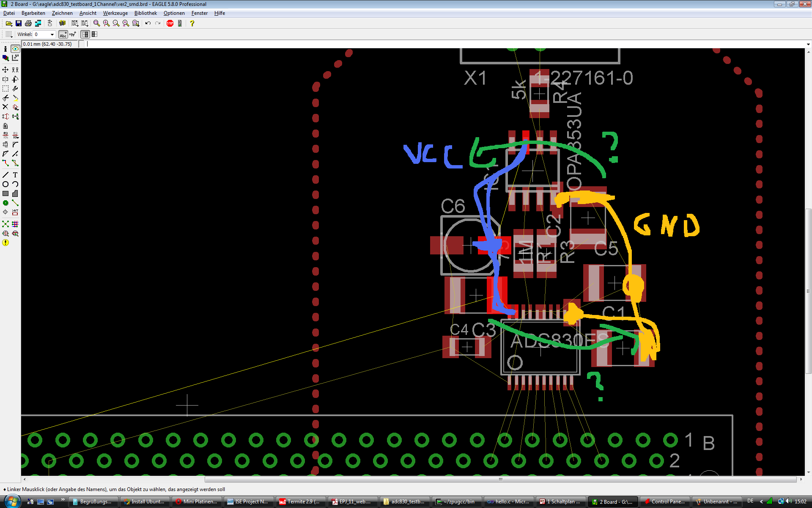Select the Info tool
Viewport: 812px width, 508px height.
click(x=5, y=49)
